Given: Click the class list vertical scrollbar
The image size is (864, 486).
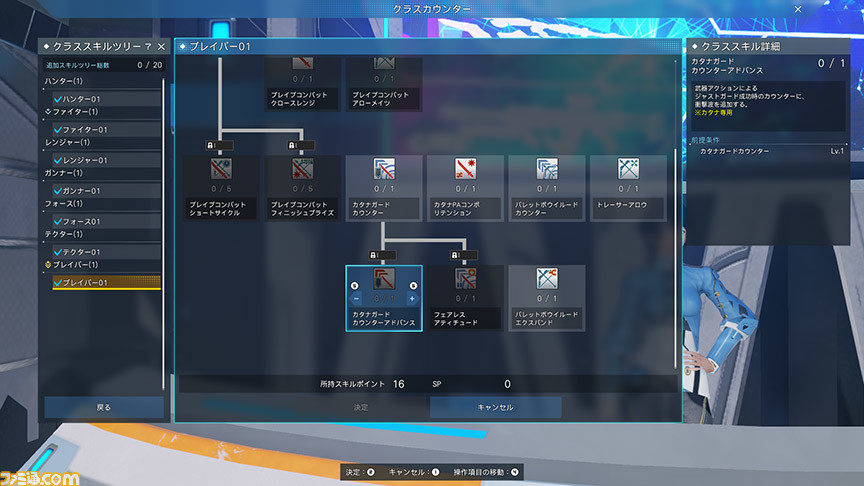Looking at the screenshot, I should [163, 234].
